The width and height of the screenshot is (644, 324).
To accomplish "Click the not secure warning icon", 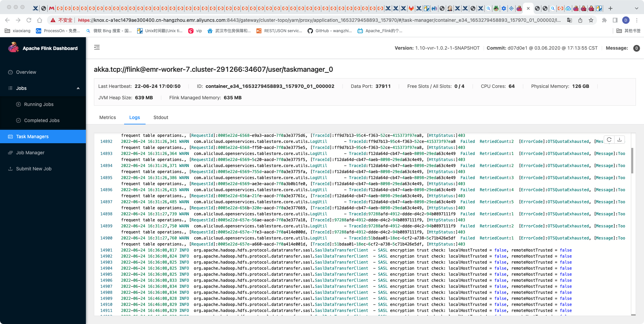I will [53, 20].
